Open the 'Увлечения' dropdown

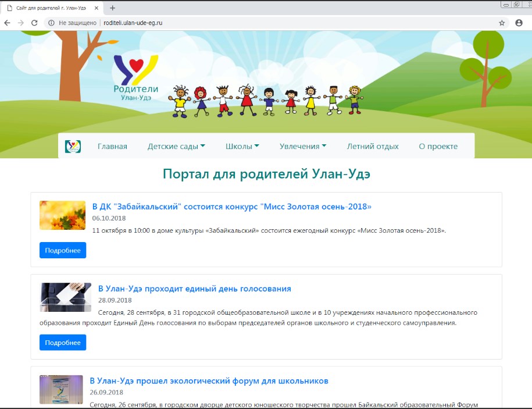(x=302, y=146)
